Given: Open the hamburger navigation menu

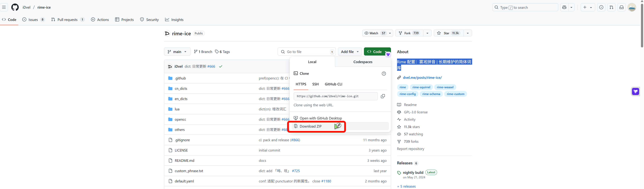Looking at the screenshot, I should 4,7.
